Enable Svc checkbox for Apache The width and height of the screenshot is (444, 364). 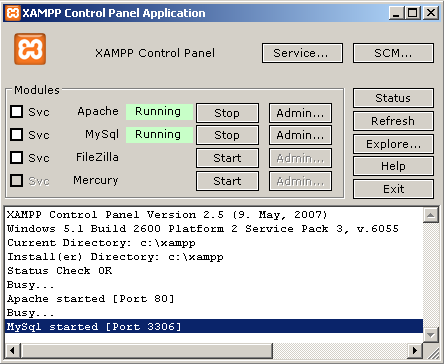tap(17, 112)
